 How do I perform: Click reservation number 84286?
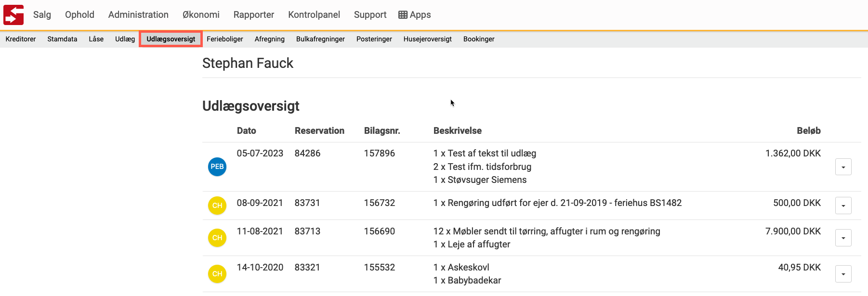coord(307,154)
